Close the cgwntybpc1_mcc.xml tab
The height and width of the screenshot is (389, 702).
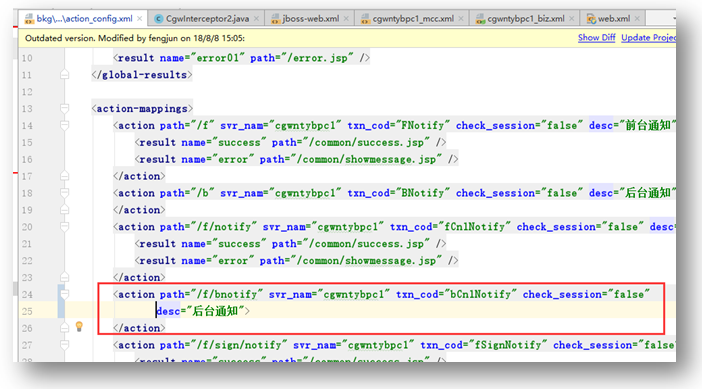tap(461, 18)
